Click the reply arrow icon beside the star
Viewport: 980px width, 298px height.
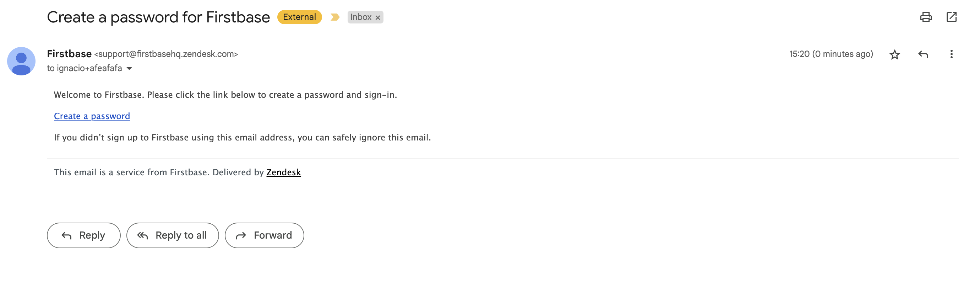point(923,54)
